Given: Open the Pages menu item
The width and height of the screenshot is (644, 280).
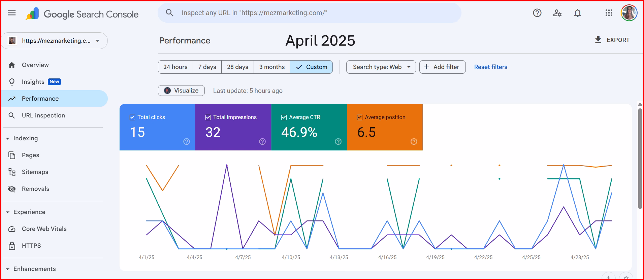Looking at the screenshot, I should coord(55,155).
